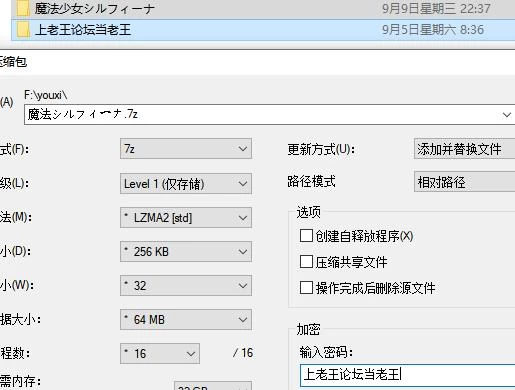Open compression level dropdown Level 1 (仅存储)

tap(186, 183)
